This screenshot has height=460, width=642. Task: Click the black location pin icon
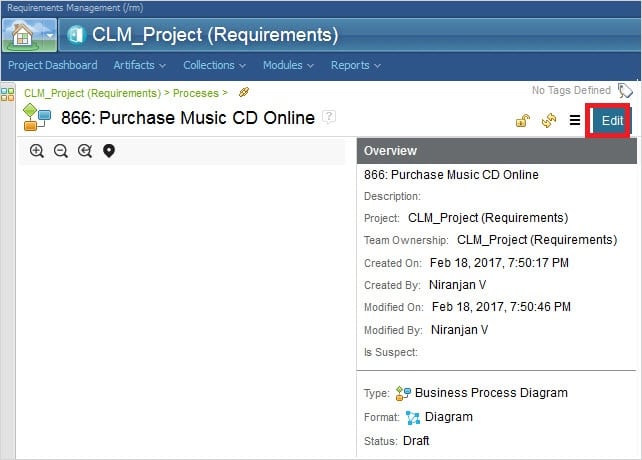point(109,151)
